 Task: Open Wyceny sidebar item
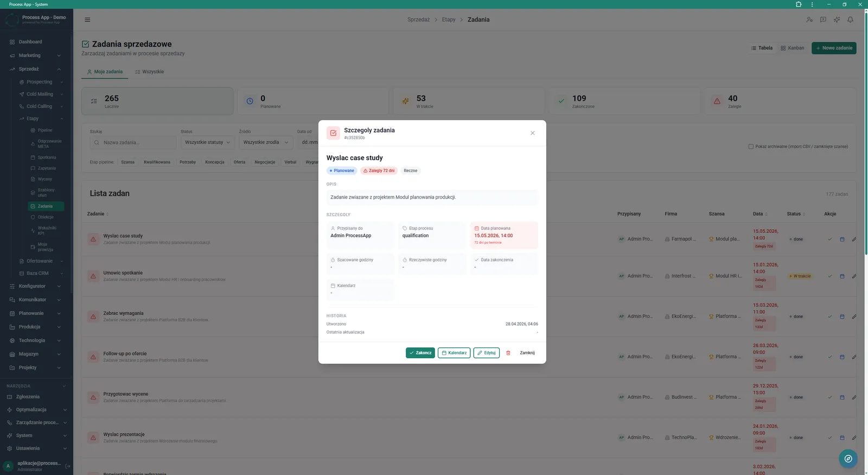[x=46, y=179]
